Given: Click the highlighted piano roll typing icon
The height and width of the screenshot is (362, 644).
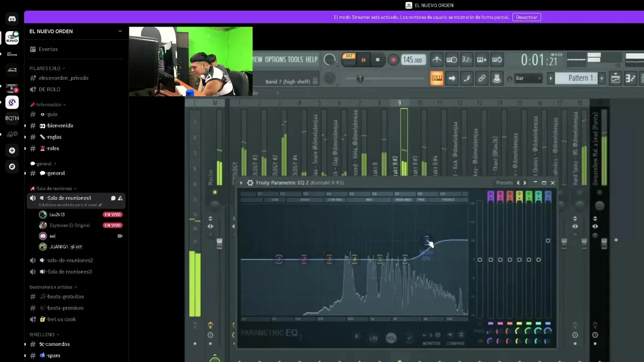Looking at the screenshot, I should click(437, 78).
